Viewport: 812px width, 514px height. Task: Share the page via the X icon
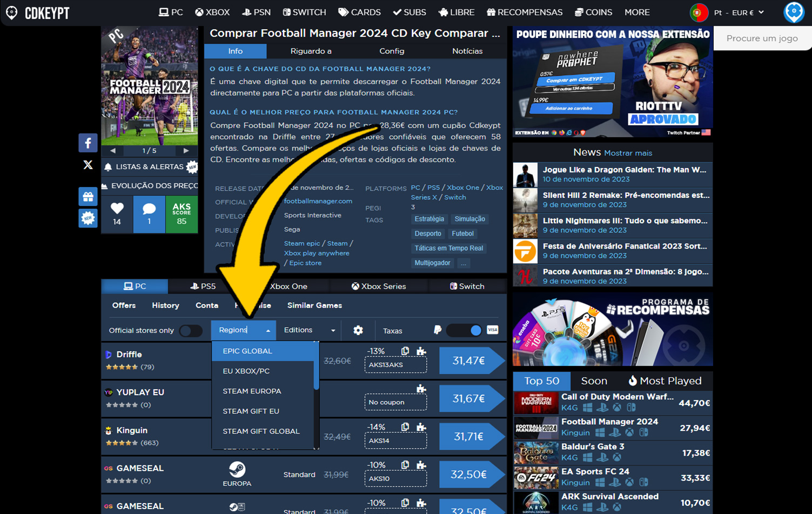click(x=88, y=165)
